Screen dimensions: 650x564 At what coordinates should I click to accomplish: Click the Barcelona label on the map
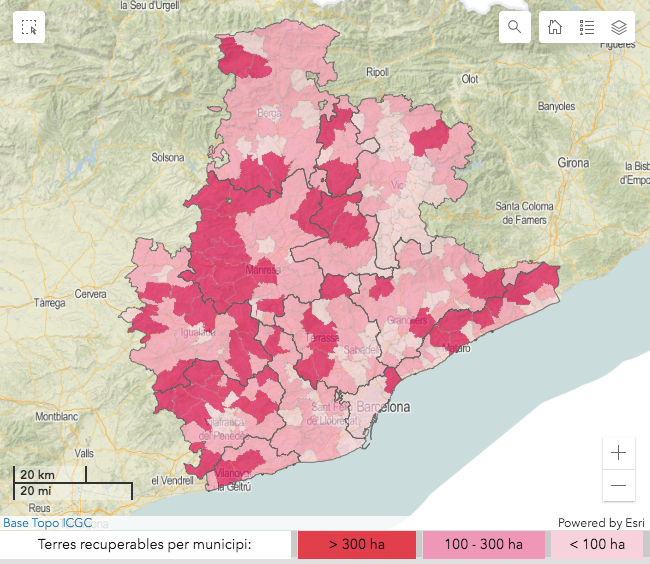(385, 408)
